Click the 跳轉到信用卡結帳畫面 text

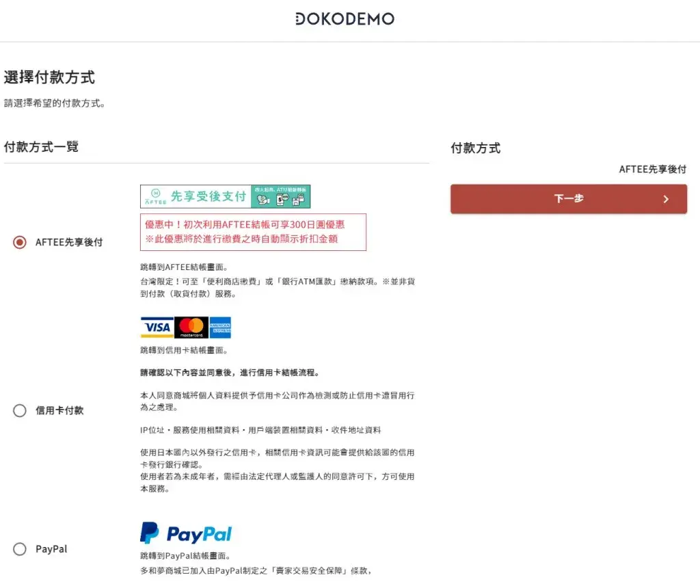185,350
